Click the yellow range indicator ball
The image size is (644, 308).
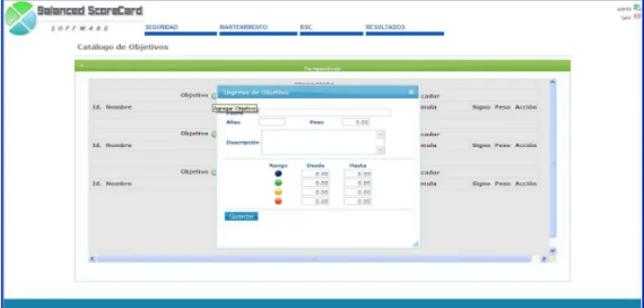[x=278, y=192]
